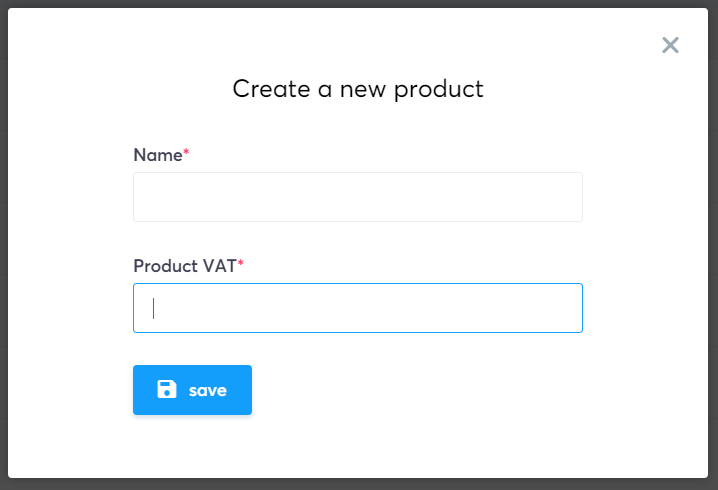Click the dark overlay above the dialog

(359, 4)
